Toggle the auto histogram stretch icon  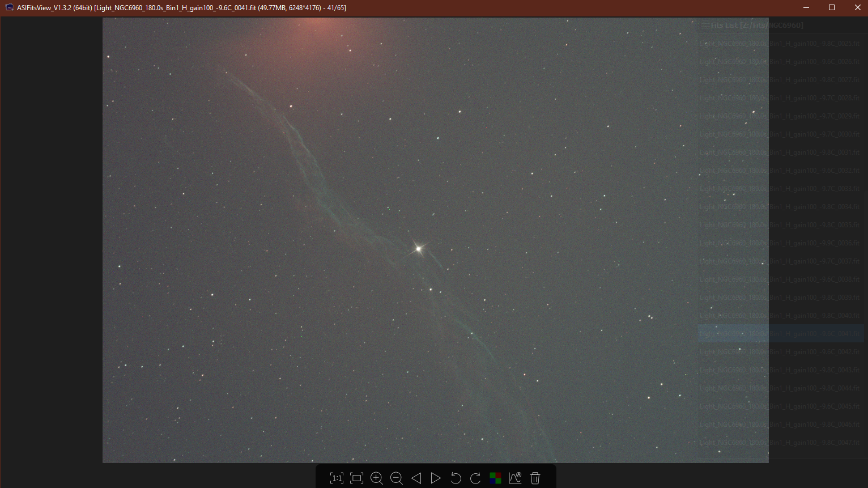coord(515,478)
